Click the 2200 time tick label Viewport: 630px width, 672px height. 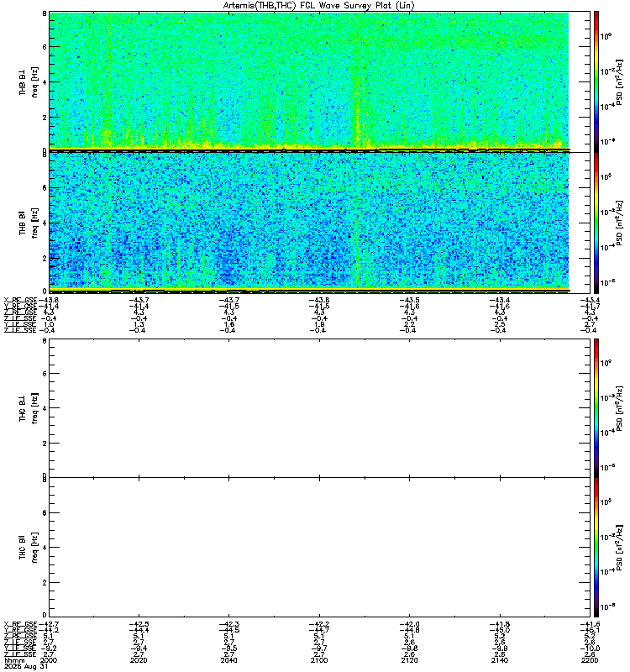point(590,660)
